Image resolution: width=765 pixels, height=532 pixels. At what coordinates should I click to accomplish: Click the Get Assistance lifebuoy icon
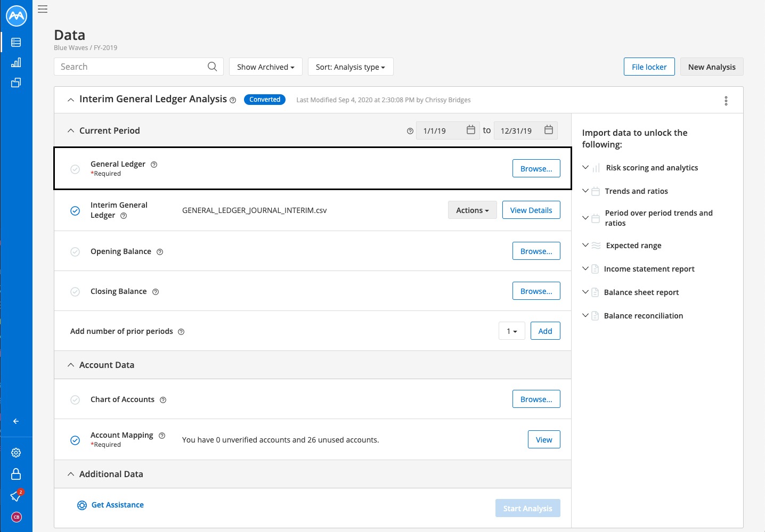pyautogui.click(x=82, y=505)
